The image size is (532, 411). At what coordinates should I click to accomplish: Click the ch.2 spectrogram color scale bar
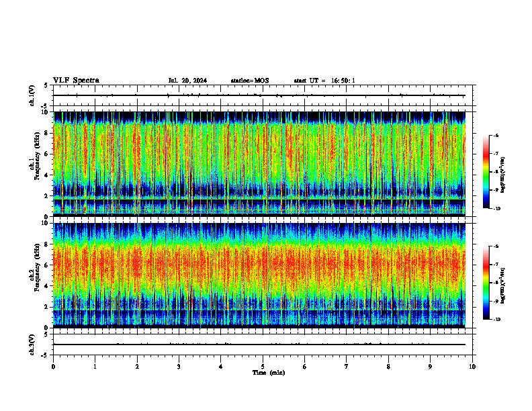(x=486, y=283)
